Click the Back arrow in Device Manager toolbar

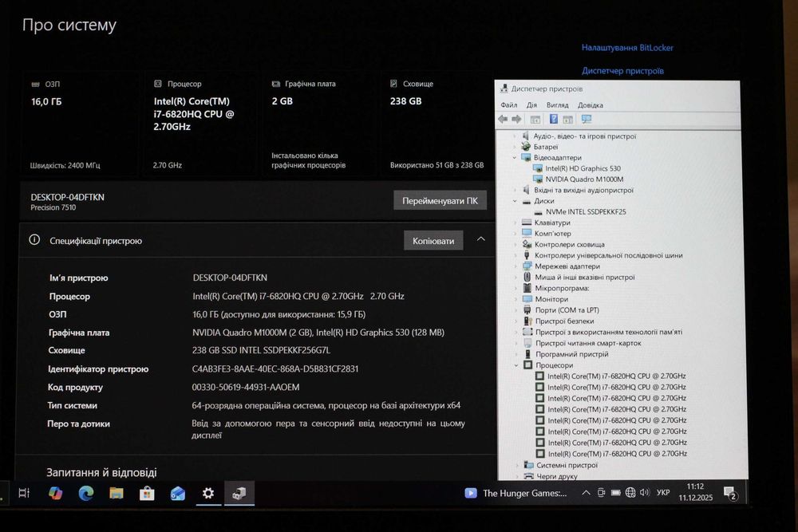pos(503,119)
